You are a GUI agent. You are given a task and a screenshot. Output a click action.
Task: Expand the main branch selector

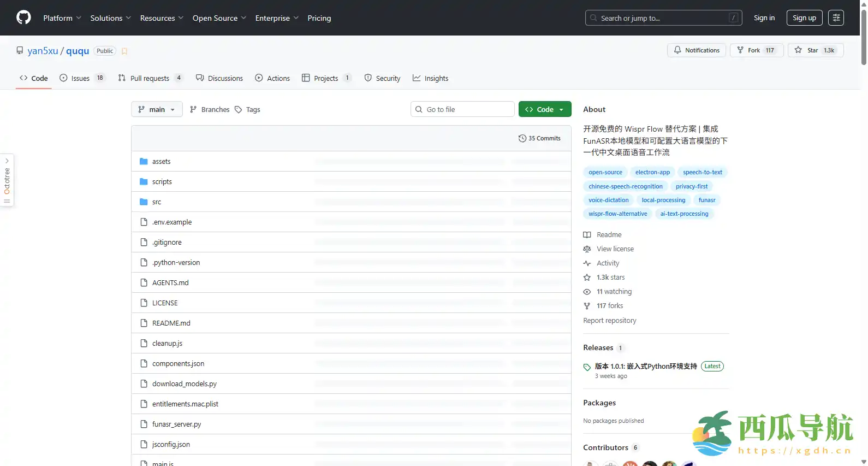157,110
